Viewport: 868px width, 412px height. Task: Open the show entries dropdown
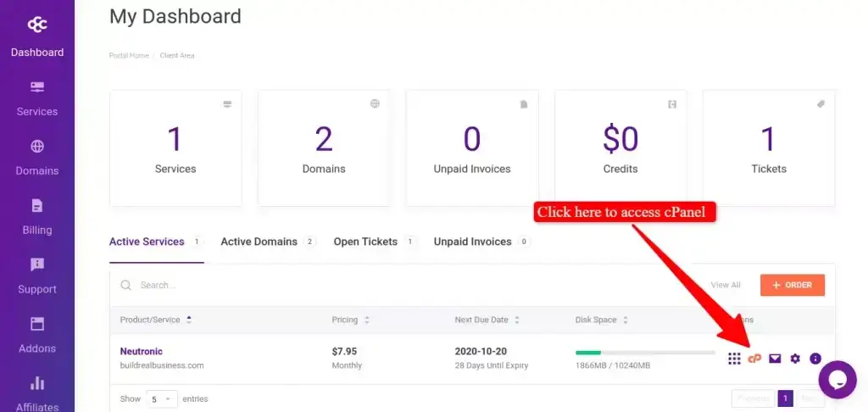coord(162,399)
